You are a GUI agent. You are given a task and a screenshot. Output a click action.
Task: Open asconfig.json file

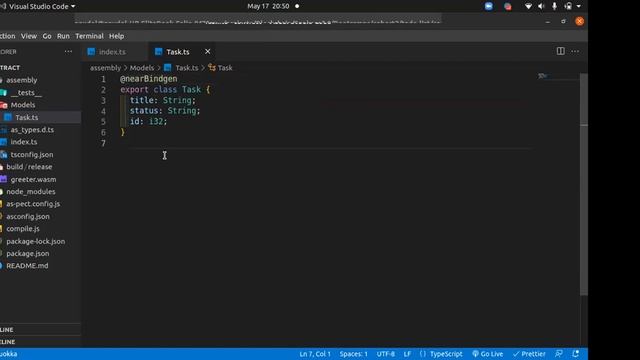click(x=28, y=216)
